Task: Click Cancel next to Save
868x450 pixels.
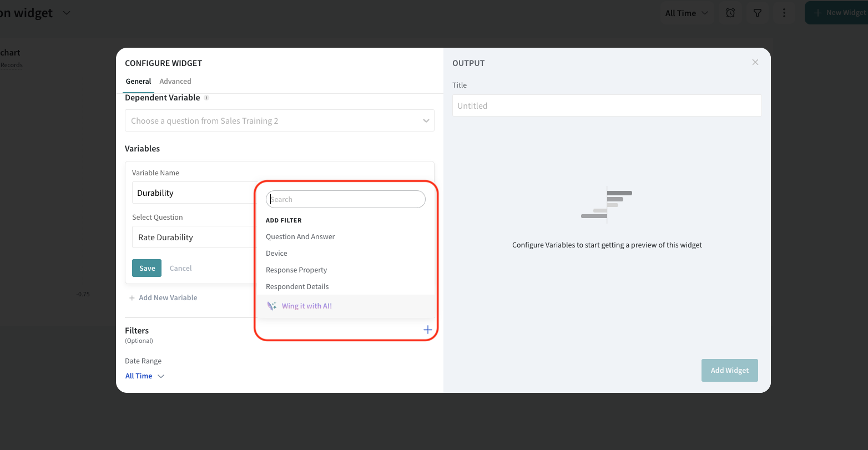Action: (180, 268)
